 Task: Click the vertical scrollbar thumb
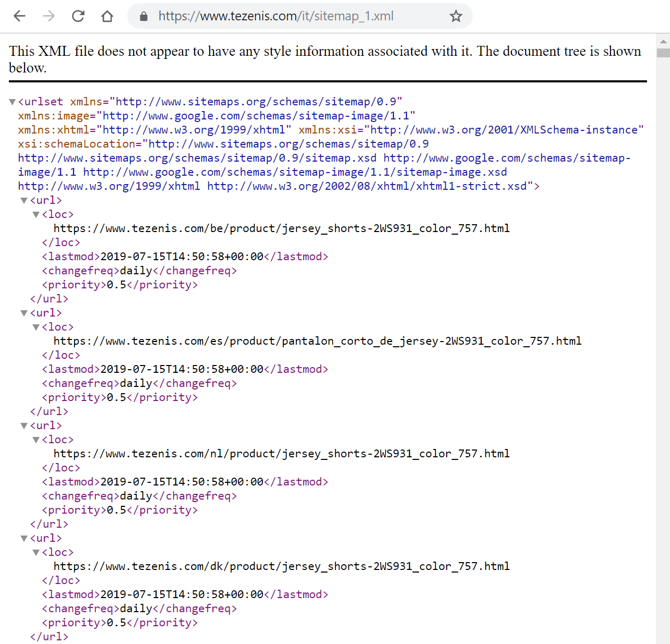(x=663, y=53)
